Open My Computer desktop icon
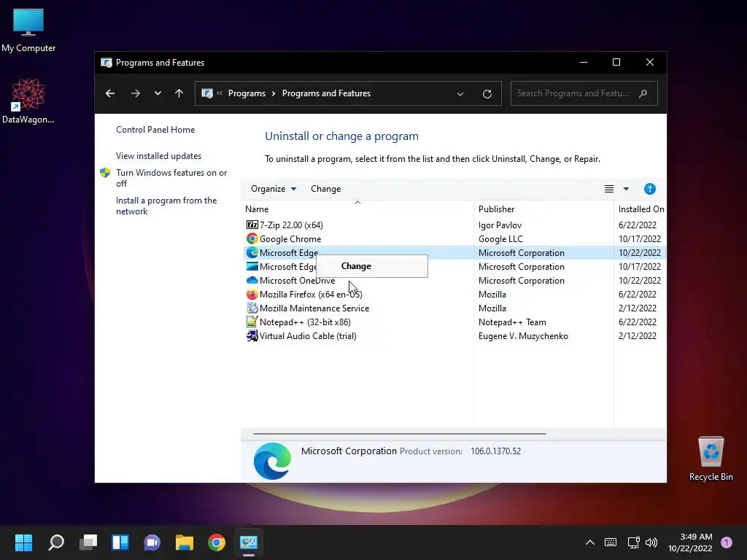This screenshot has height=560, width=747. tap(28, 31)
